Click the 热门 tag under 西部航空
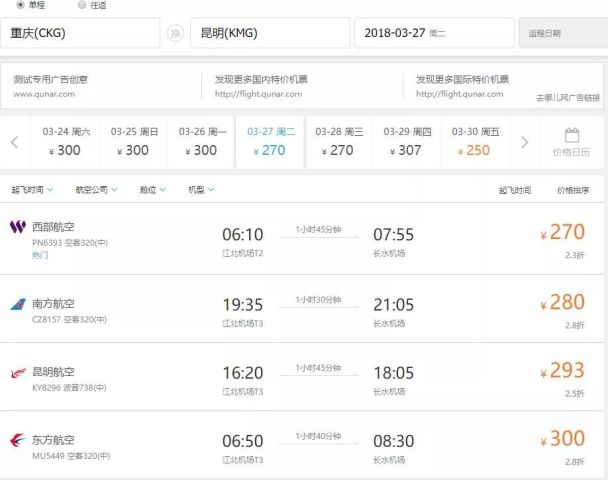The image size is (608, 480). click(x=40, y=255)
